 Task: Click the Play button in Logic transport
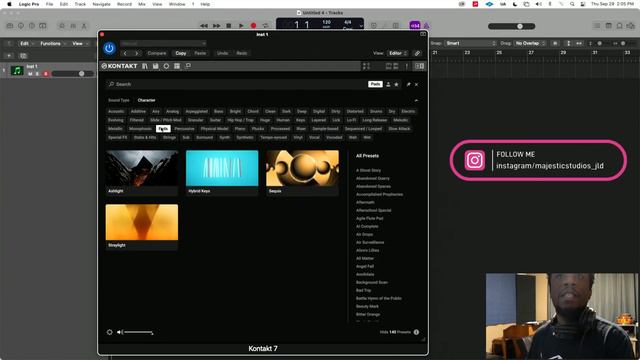[x=241, y=26]
